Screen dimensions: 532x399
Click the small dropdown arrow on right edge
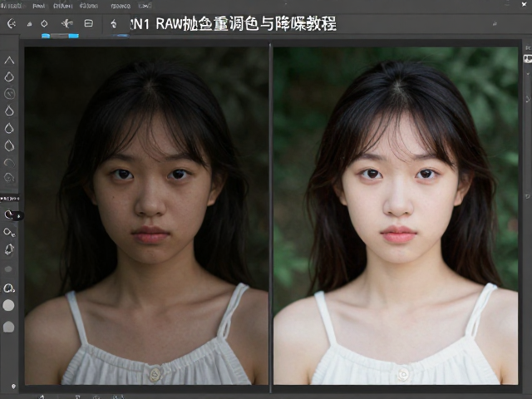[528, 73]
